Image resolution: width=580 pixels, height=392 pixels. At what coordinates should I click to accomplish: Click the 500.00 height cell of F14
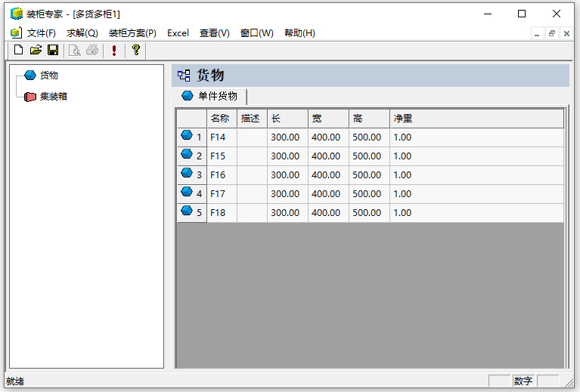coord(369,137)
